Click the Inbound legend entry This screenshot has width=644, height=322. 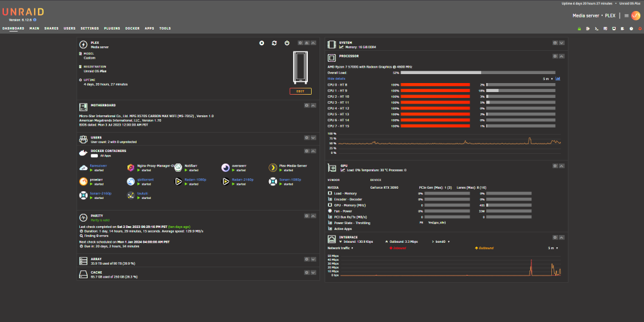tap(397, 248)
